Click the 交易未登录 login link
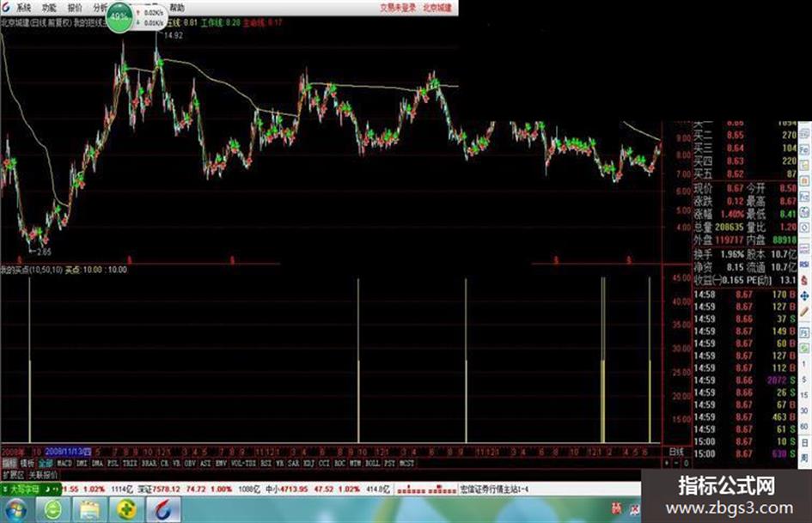Screen dimensions: 812x523 (398, 8)
